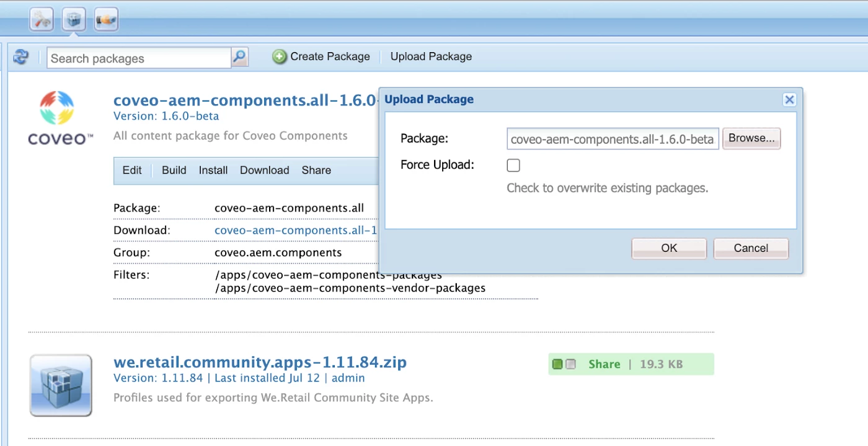Click we.retail version and install info

tap(239, 378)
